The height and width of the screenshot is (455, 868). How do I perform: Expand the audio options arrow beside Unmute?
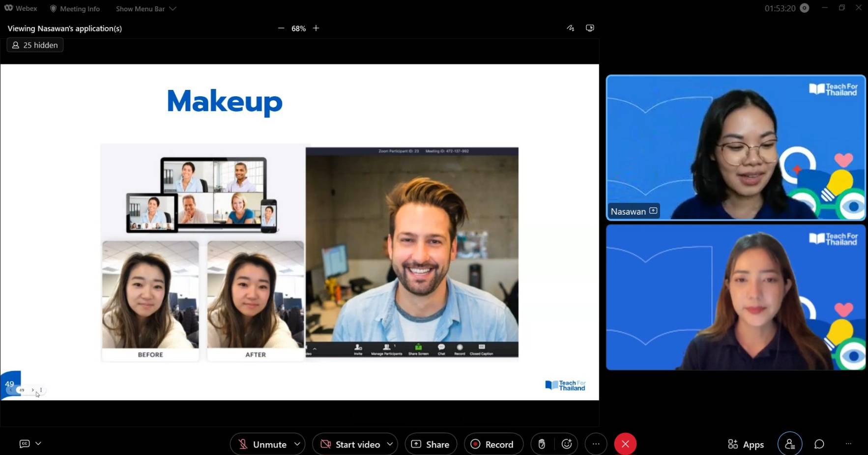297,444
